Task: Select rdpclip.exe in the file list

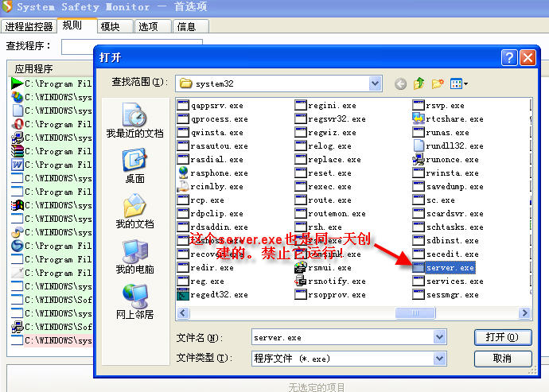Action: pos(210,214)
